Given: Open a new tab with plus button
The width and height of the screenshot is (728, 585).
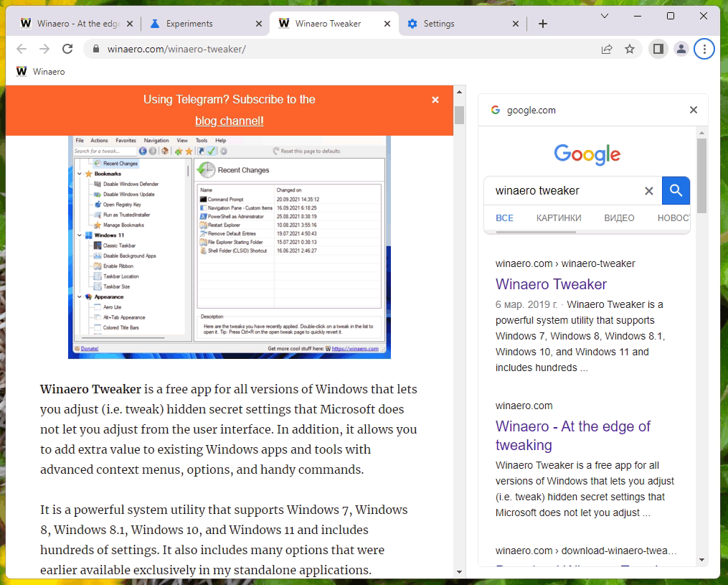Looking at the screenshot, I should click(543, 24).
